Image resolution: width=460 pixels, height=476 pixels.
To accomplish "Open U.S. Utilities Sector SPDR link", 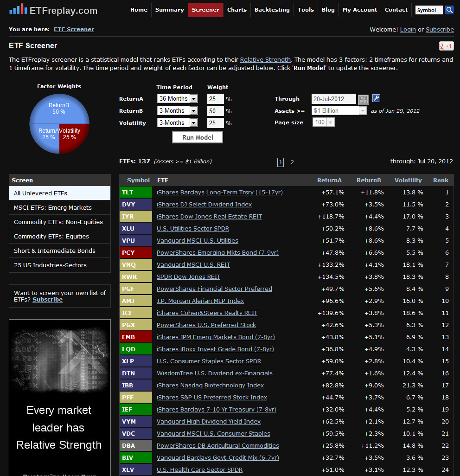I will click(193, 229).
